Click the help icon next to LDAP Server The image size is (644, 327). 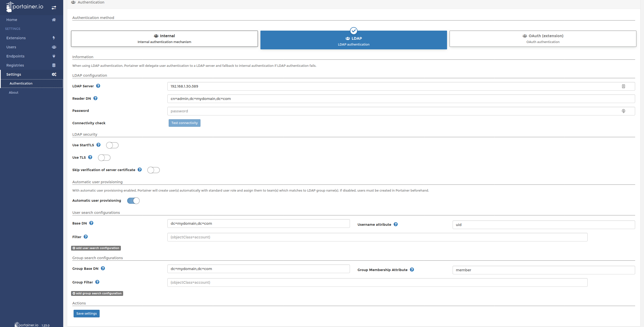(98, 86)
